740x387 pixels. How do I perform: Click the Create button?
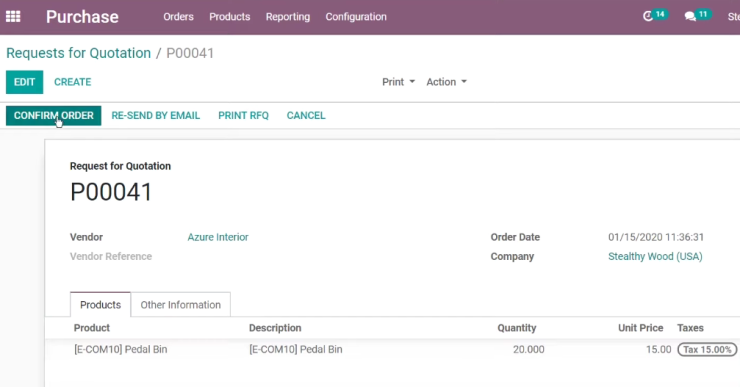pyautogui.click(x=73, y=82)
